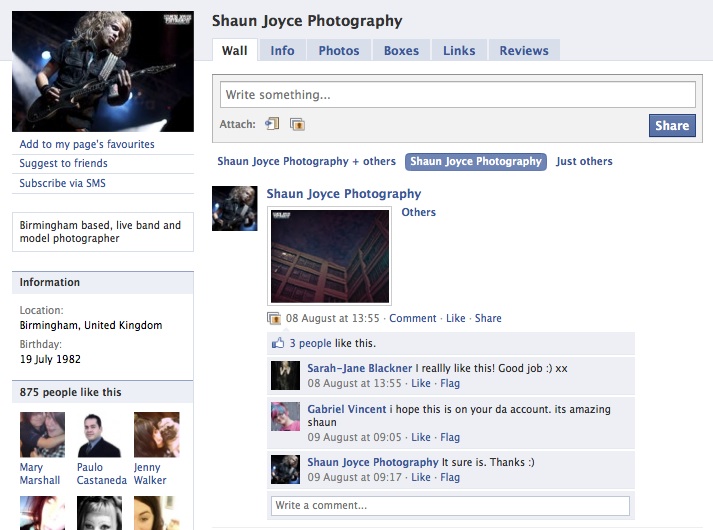The image size is (713, 530).
Task: View the 3 people who like this
Action: (x=310, y=343)
